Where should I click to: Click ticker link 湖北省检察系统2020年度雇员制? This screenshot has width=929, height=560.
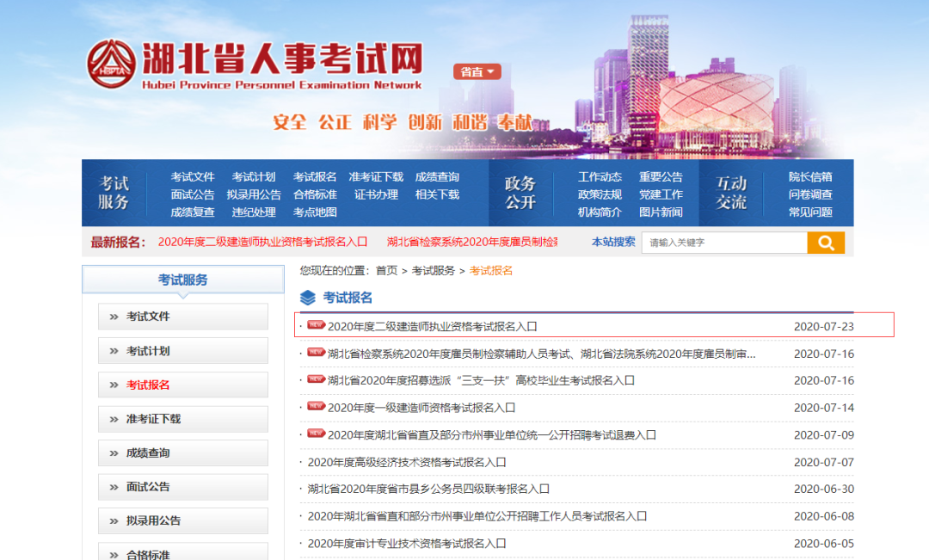pyautogui.click(x=472, y=242)
